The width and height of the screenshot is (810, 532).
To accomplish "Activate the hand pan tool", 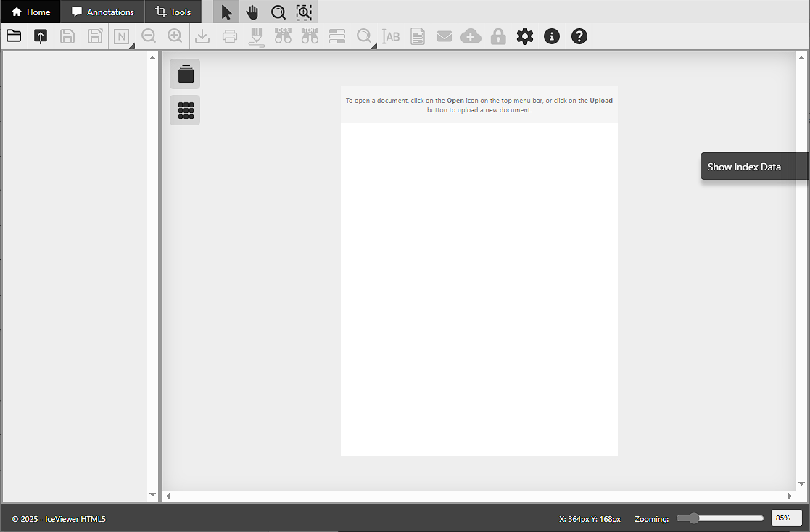I will tap(252, 12).
